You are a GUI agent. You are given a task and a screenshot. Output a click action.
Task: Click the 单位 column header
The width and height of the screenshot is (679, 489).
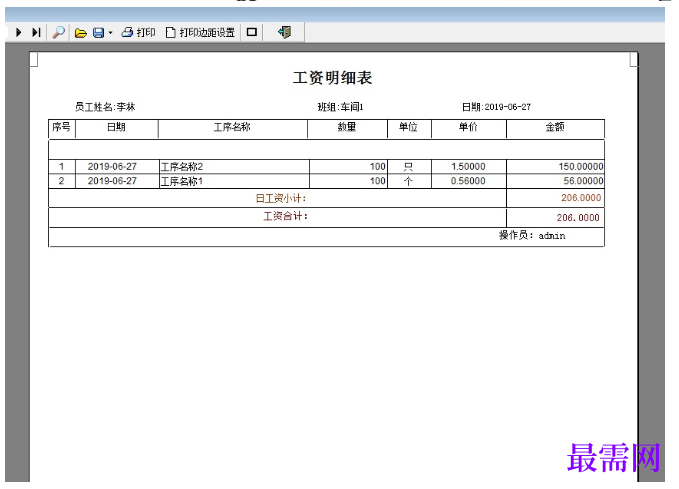(409, 127)
